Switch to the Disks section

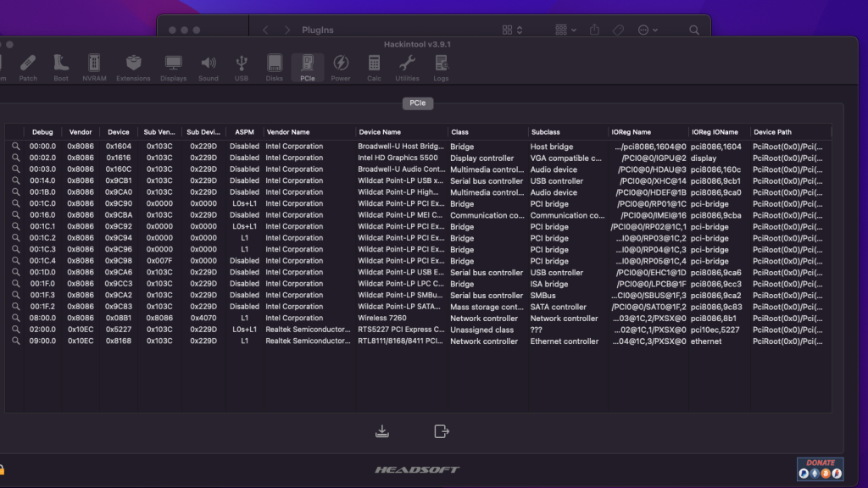click(275, 68)
